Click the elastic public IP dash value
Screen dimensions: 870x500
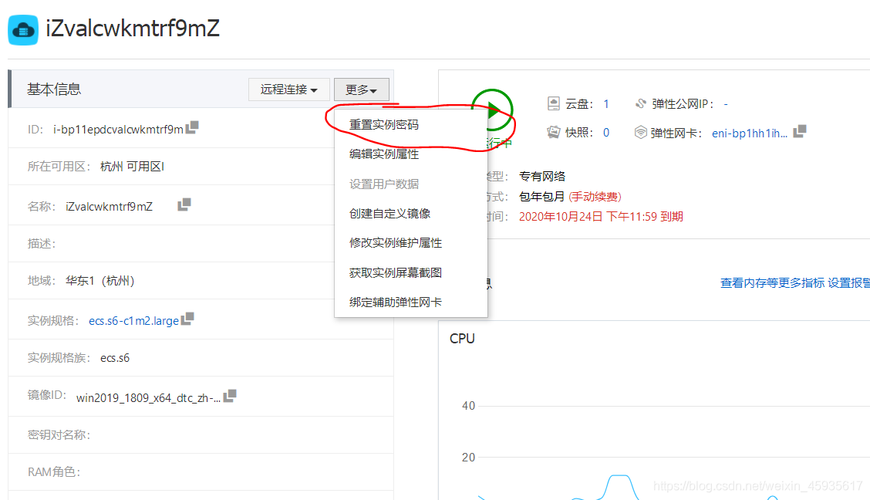[726, 104]
